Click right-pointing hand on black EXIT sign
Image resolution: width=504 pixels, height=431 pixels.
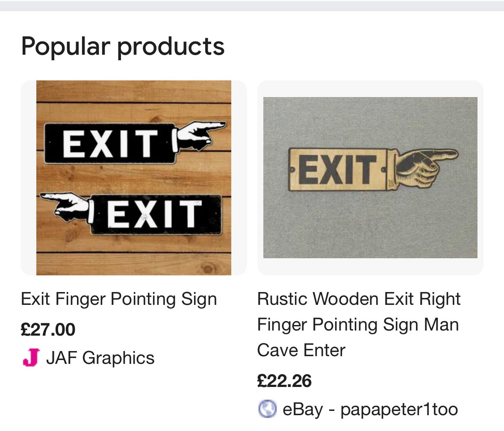pyautogui.click(x=199, y=135)
